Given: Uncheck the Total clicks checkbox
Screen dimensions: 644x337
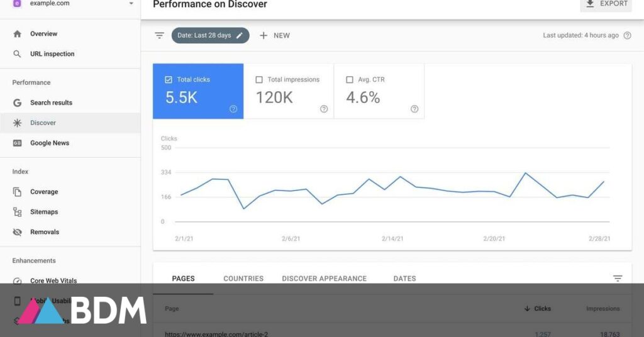Looking at the screenshot, I should 169,80.
